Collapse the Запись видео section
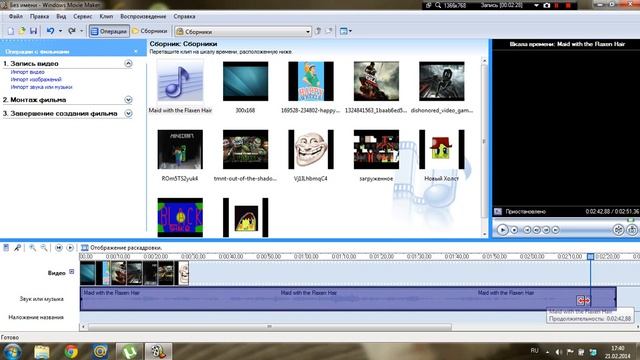Viewport: 640px width, 360px height. [x=128, y=63]
